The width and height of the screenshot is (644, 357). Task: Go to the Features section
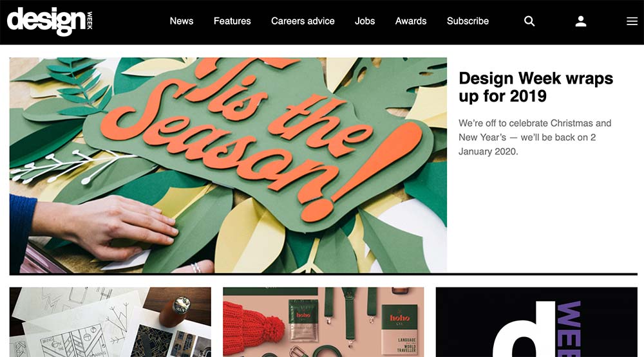pos(232,21)
